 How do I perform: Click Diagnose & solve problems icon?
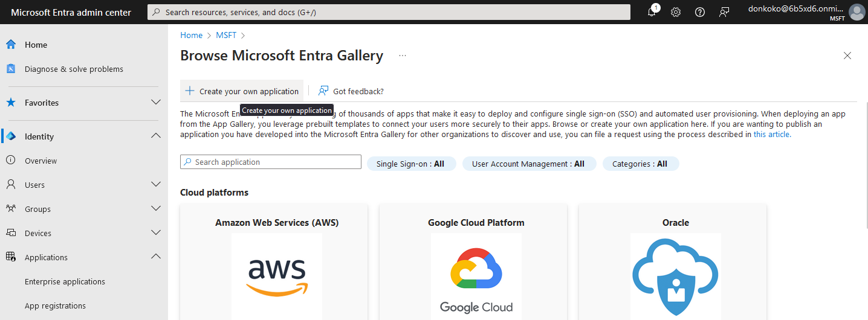coord(11,69)
